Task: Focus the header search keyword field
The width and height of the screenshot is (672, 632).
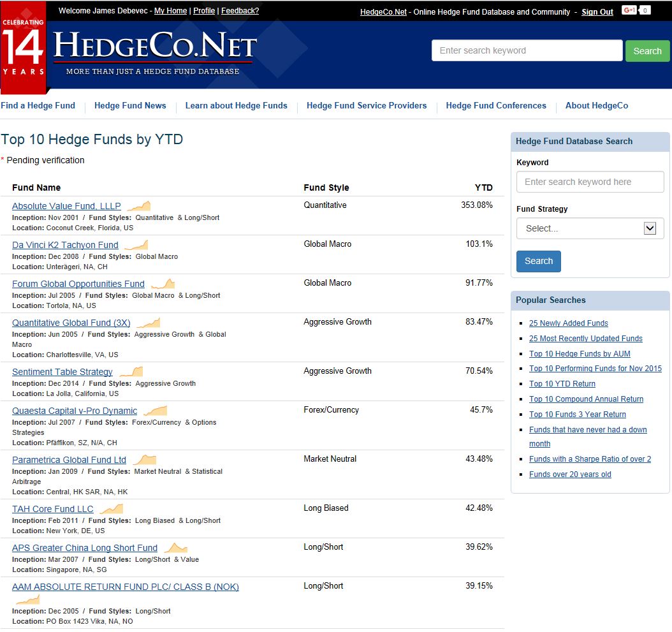Action: click(527, 50)
